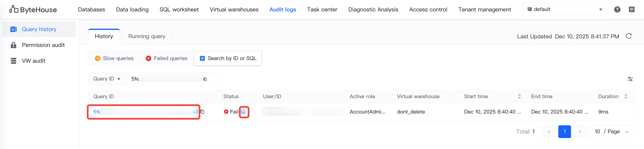The width and height of the screenshot is (644, 149).
Task: Click the language switch icon in header
Action: point(632,9)
